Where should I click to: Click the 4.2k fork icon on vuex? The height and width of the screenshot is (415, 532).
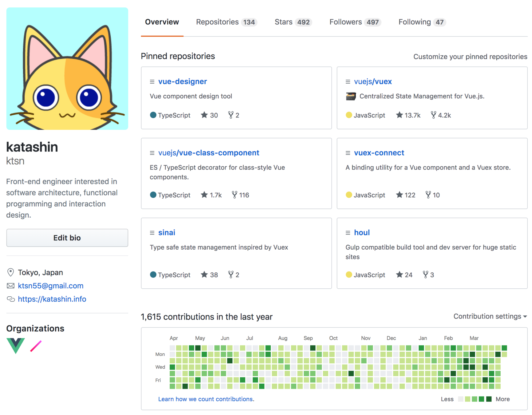tap(433, 115)
